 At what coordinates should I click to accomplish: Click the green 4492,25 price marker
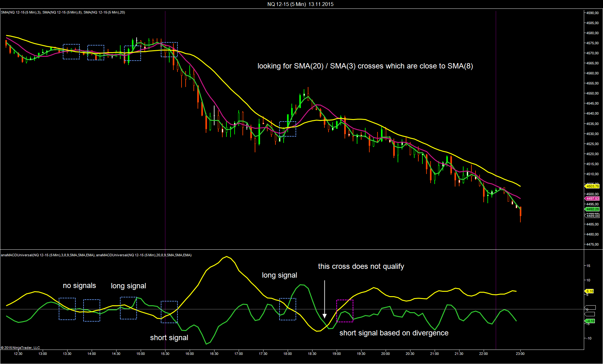(592, 209)
